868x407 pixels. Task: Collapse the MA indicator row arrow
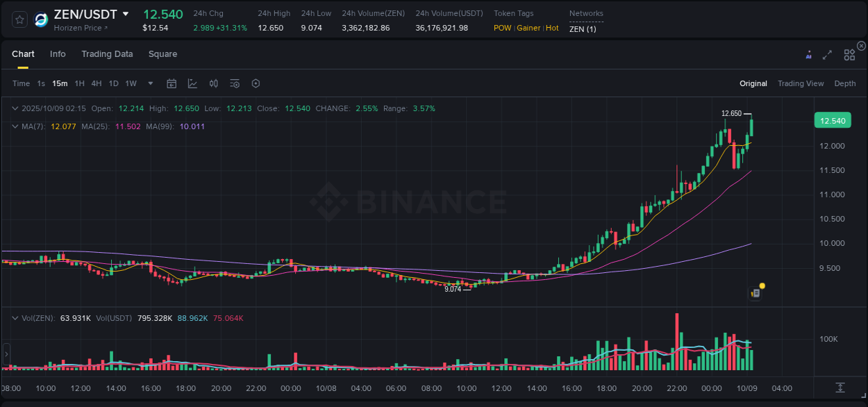14,126
